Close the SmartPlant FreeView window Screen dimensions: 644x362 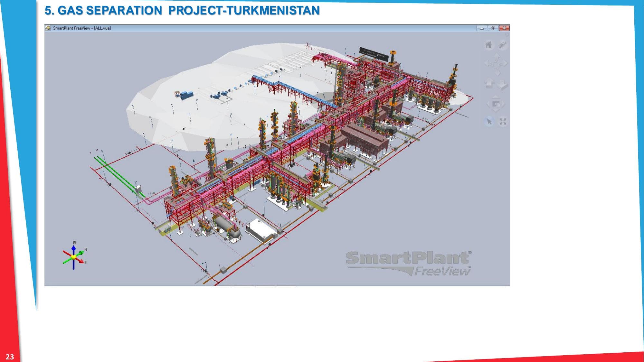tap(504, 28)
